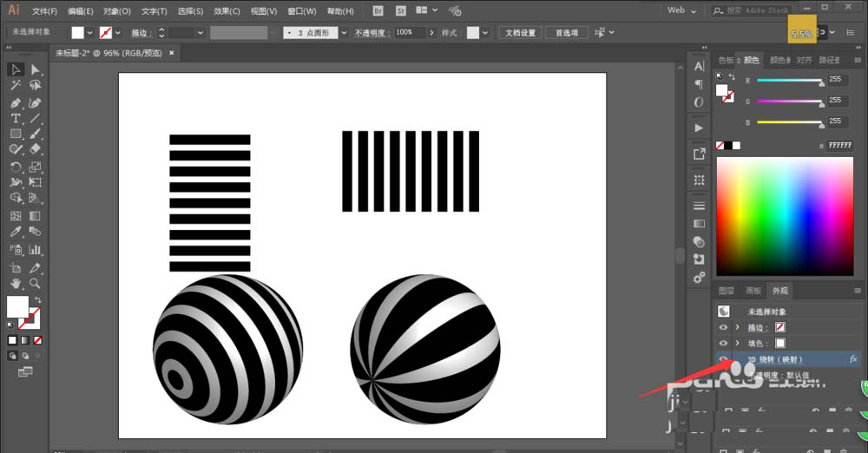This screenshot has width=868, height=453.
Task: Toggle visibility of the stroke (描边) attribute
Action: click(723, 327)
